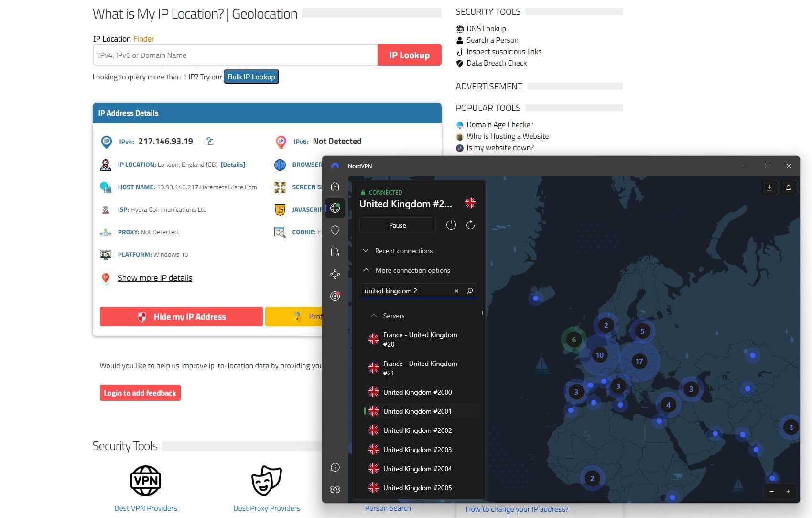
Task: Open the NordVPN settings gear icon
Action: (x=335, y=489)
